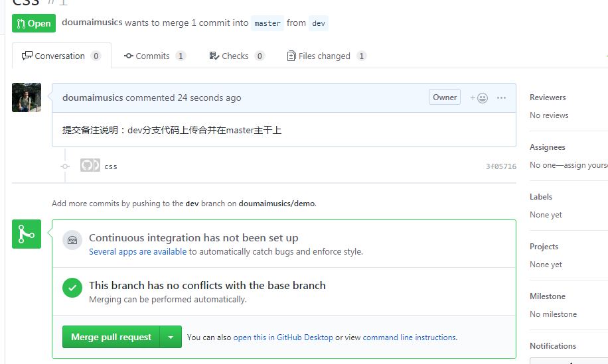Click the Files changed diff icon
Image resolution: width=608 pixels, height=364 pixels.
pos(291,56)
